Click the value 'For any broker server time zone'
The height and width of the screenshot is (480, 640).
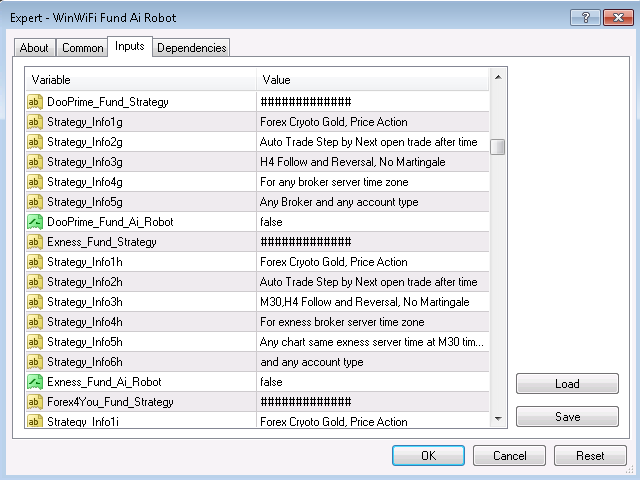pyautogui.click(x=334, y=182)
